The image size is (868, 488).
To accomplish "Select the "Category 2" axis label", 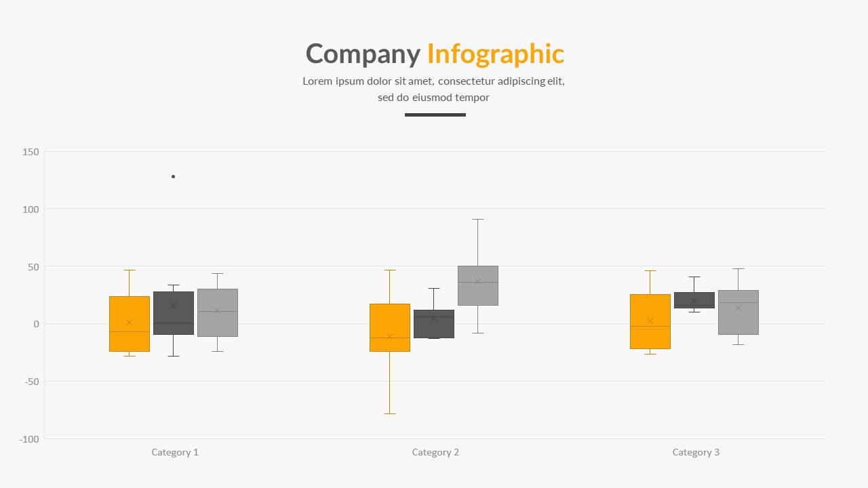I will [x=435, y=452].
